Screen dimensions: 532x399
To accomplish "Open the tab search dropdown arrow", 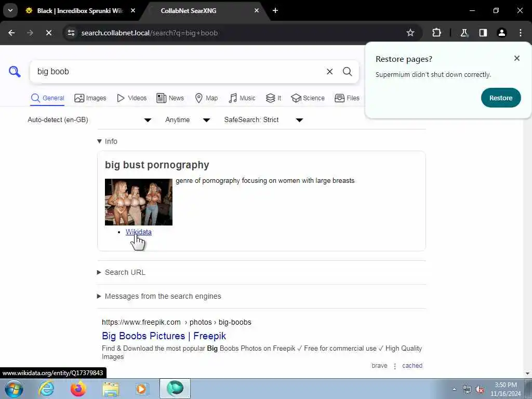I will tap(10, 10).
